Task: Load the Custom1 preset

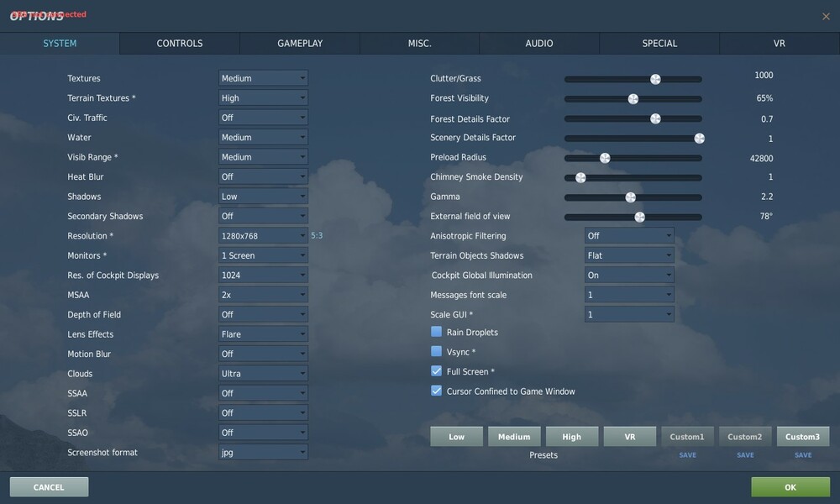Action: [x=687, y=437]
